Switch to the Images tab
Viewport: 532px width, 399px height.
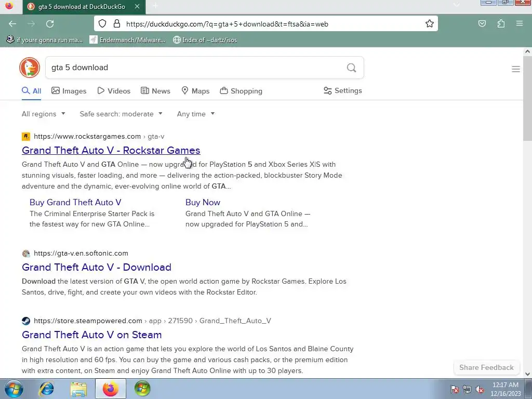[x=69, y=91]
